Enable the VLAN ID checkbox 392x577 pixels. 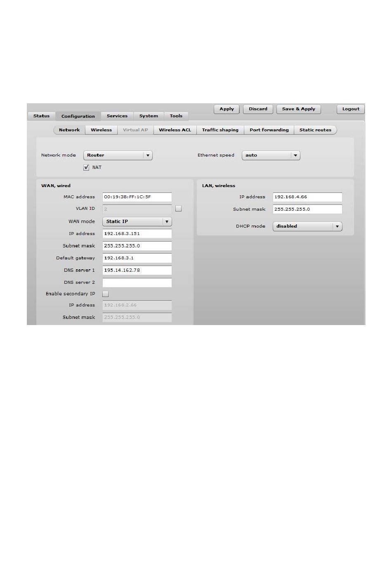tap(178, 209)
